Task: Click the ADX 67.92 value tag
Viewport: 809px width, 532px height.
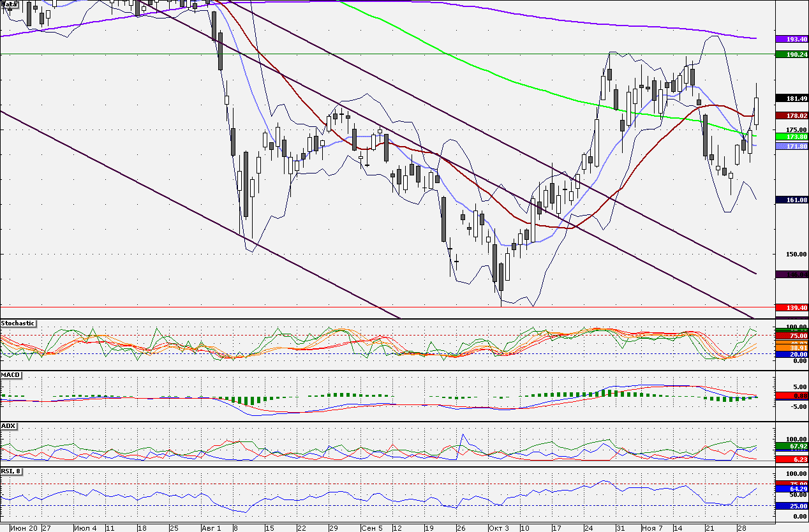Action: click(791, 446)
